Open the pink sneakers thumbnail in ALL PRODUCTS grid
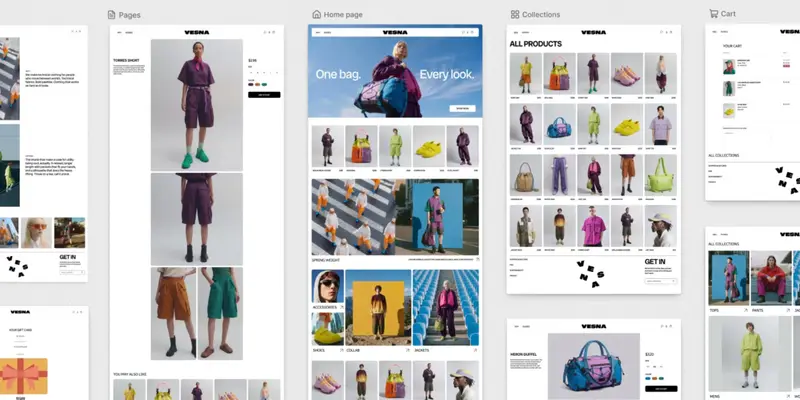The width and height of the screenshot is (800, 400). (627, 73)
